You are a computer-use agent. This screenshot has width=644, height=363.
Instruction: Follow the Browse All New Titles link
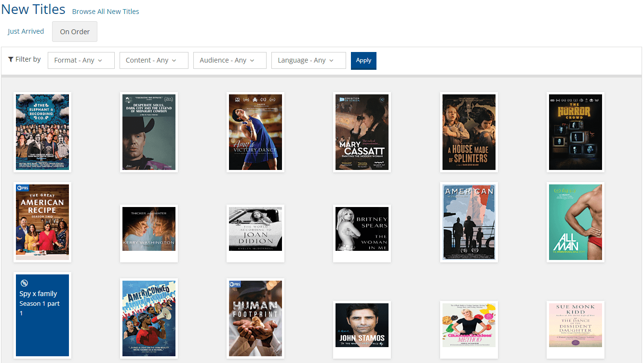(106, 12)
